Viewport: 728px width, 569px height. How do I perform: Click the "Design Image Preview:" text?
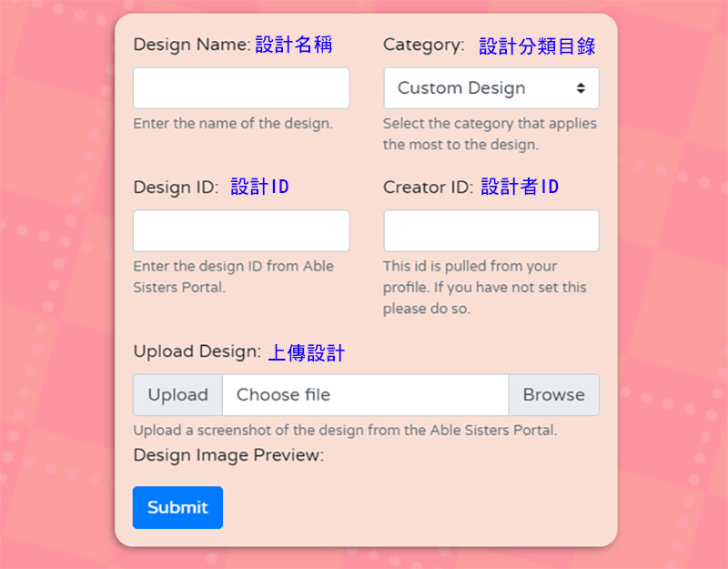pyautogui.click(x=228, y=455)
